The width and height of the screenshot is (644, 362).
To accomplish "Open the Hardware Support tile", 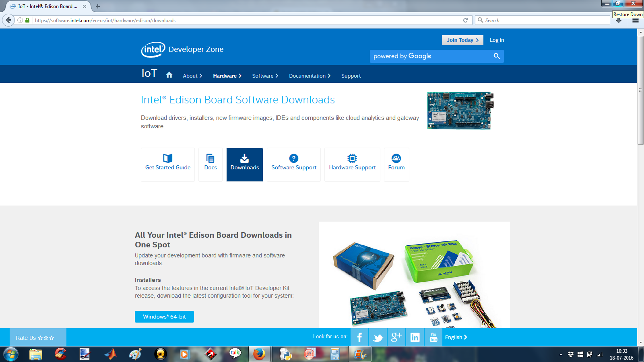I will point(352,165).
